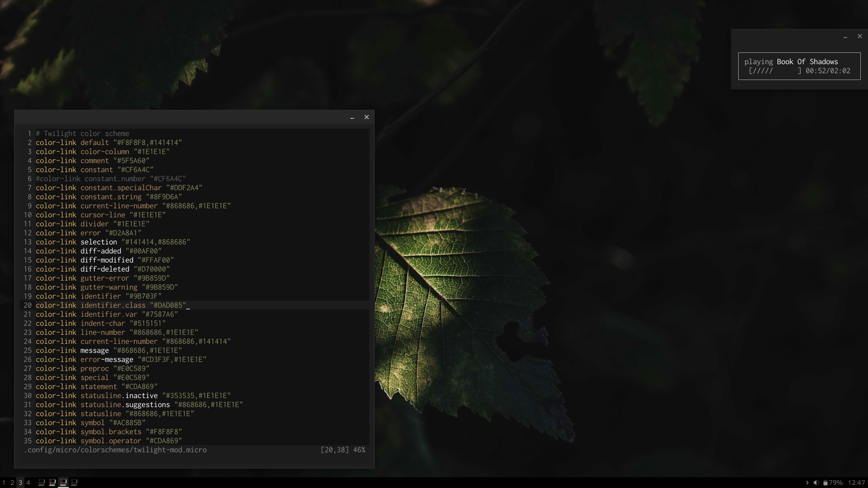868x488 pixels.
Task: Select the active underlined terminal taskbar icon
Action: (63, 483)
